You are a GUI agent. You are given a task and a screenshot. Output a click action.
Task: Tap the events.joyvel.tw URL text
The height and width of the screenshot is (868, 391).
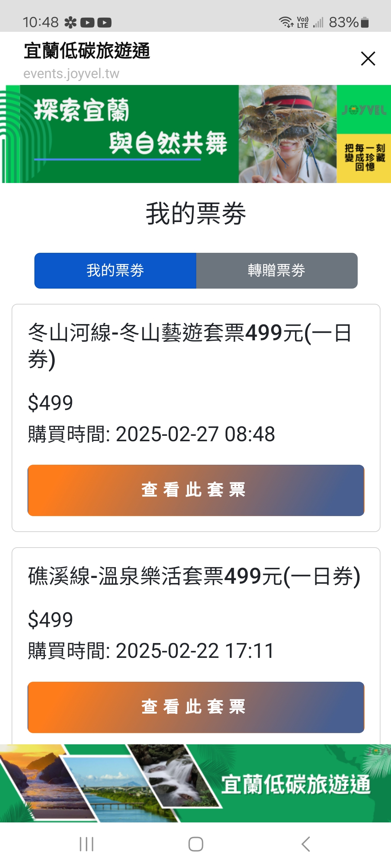(71, 74)
